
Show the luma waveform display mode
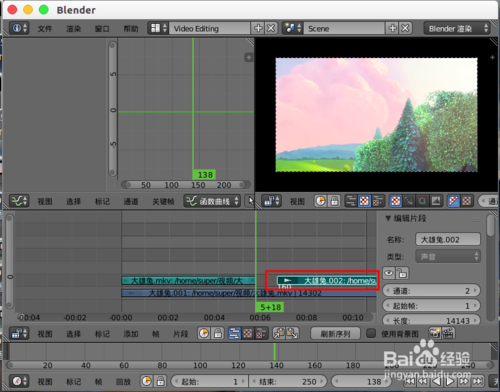[409, 201]
